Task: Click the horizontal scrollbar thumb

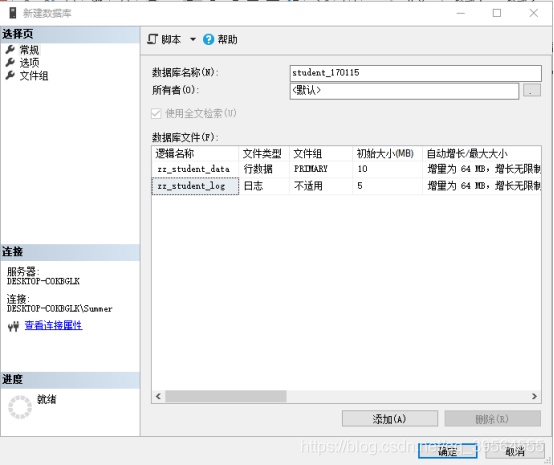Action: pos(226,396)
